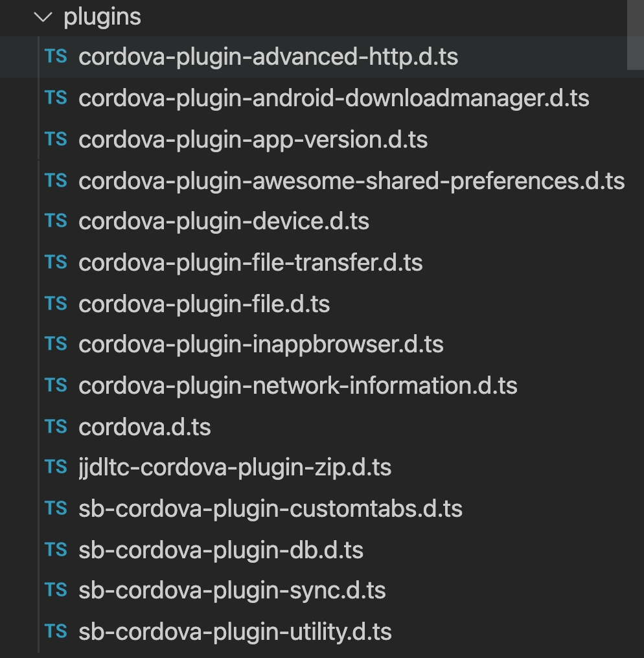Open sb-cordova-plugin-utility.d.ts file
Viewport: 644px width, 658px height.
point(235,632)
